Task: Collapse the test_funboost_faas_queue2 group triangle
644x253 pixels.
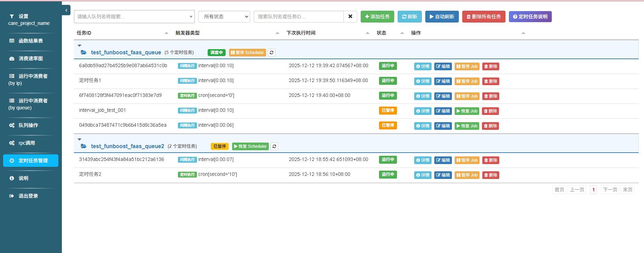Action: (x=79, y=139)
